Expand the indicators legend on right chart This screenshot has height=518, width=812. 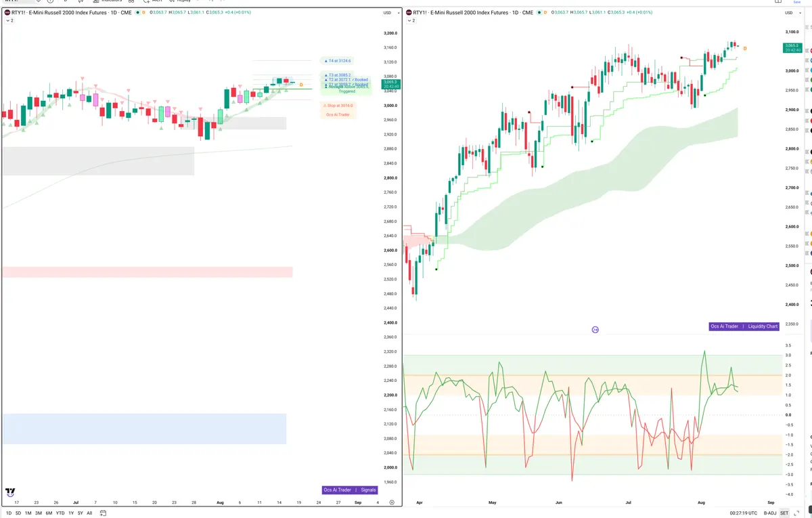tap(410, 21)
